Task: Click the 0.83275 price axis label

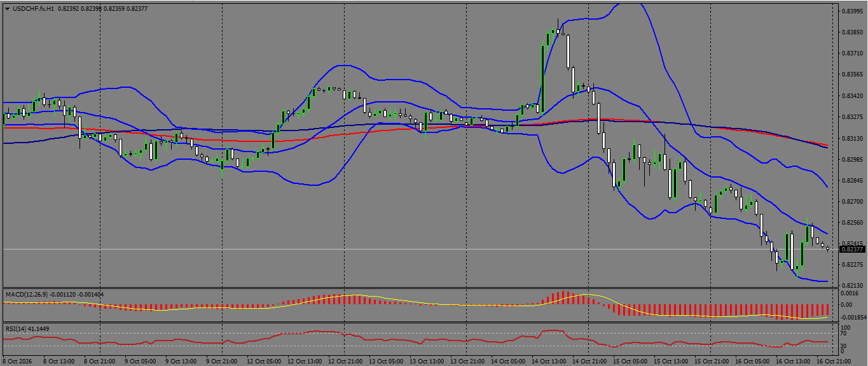Action: pyautogui.click(x=852, y=117)
